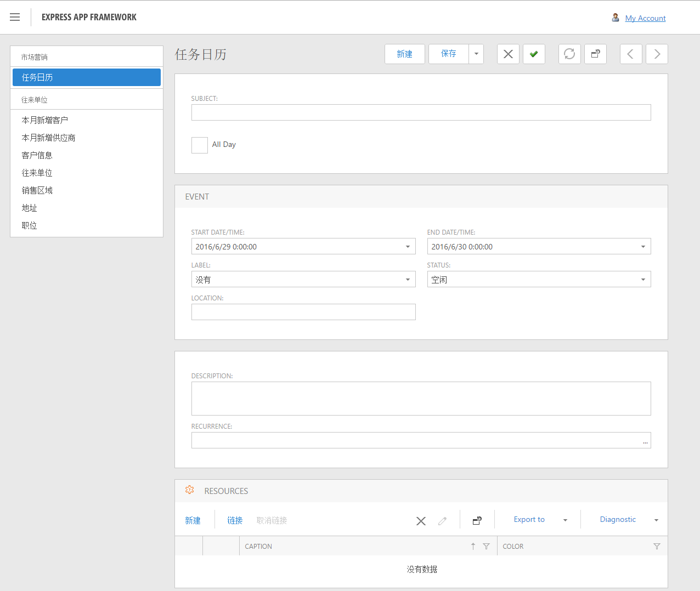
Task: Open the Export to dropdown arrow
Action: point(565,520)
